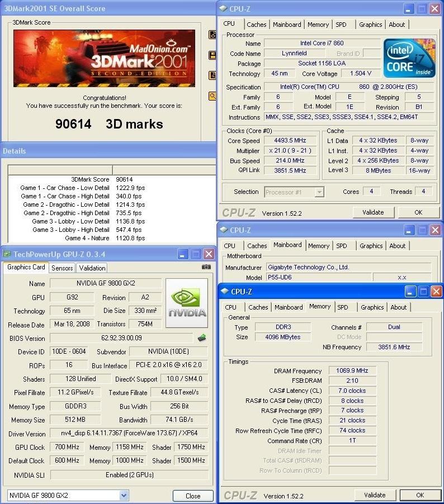Click the floppy disk save icon in 3DMark
The image size is (444, 504).
(x=212, y=55)
